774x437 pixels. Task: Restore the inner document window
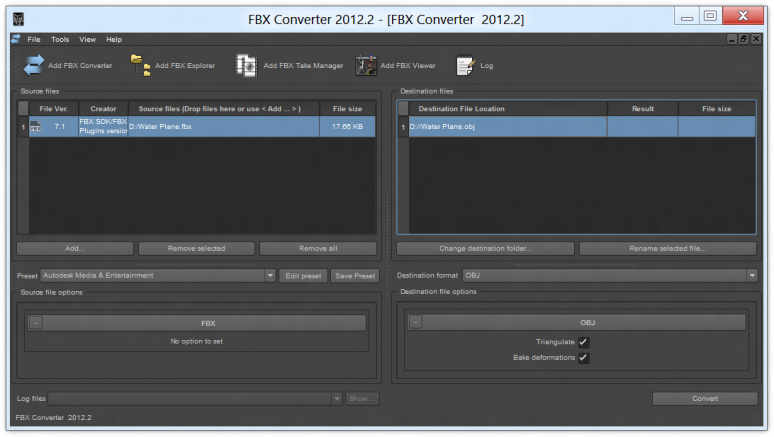[x=743, y=39]
